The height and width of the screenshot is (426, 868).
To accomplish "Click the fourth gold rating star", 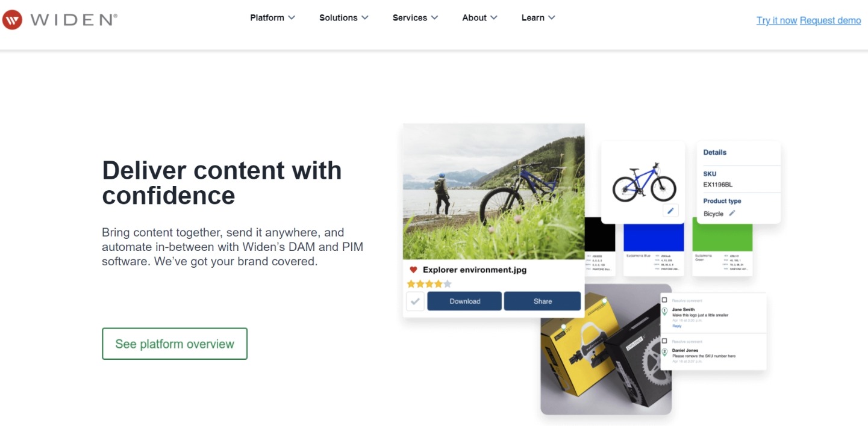I will pyautogui.click(x=438, y=283).
